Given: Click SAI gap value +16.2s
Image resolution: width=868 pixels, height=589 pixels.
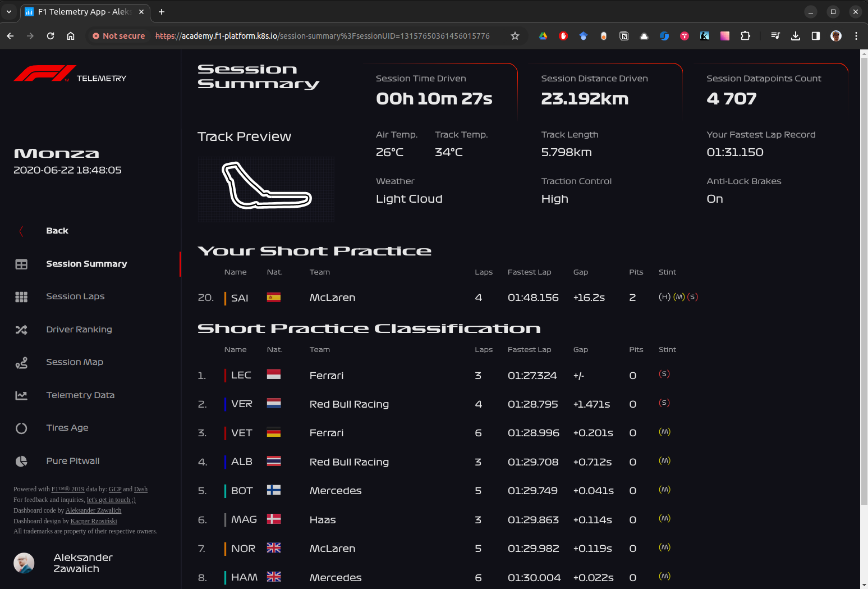Looking at the screenshot, I should click(589, 298).
